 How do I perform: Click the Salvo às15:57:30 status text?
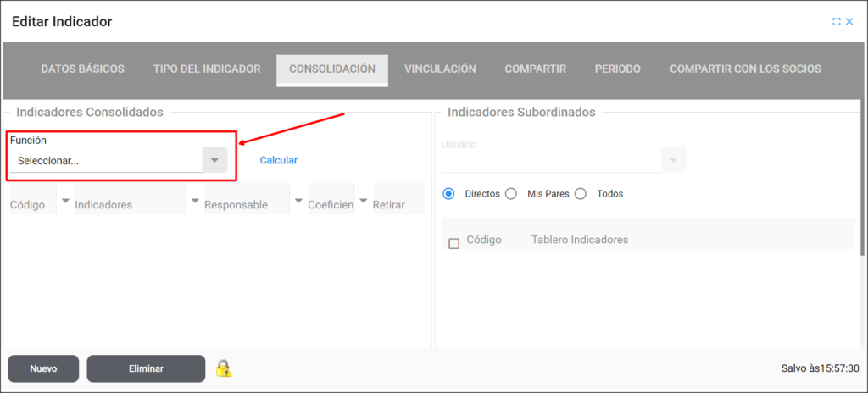point(820,368)
